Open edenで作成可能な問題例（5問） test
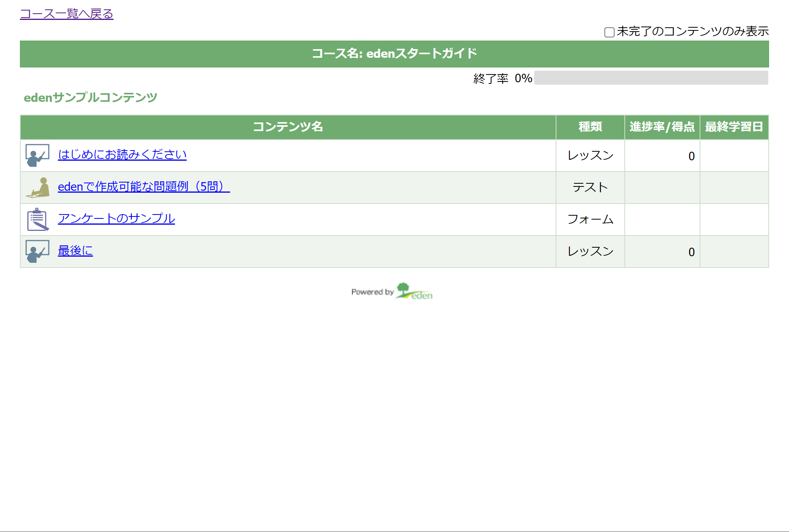This screenshot has height=532, width=789. 144,186
